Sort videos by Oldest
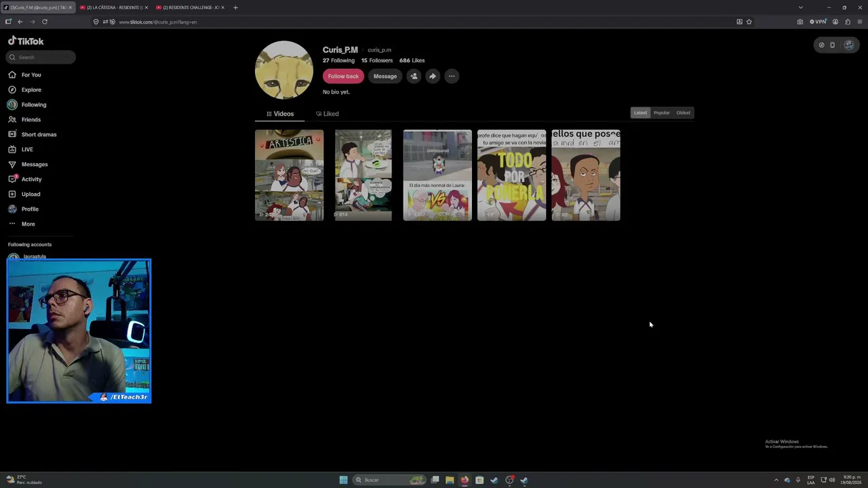The image size is (868, 488). 684,113
